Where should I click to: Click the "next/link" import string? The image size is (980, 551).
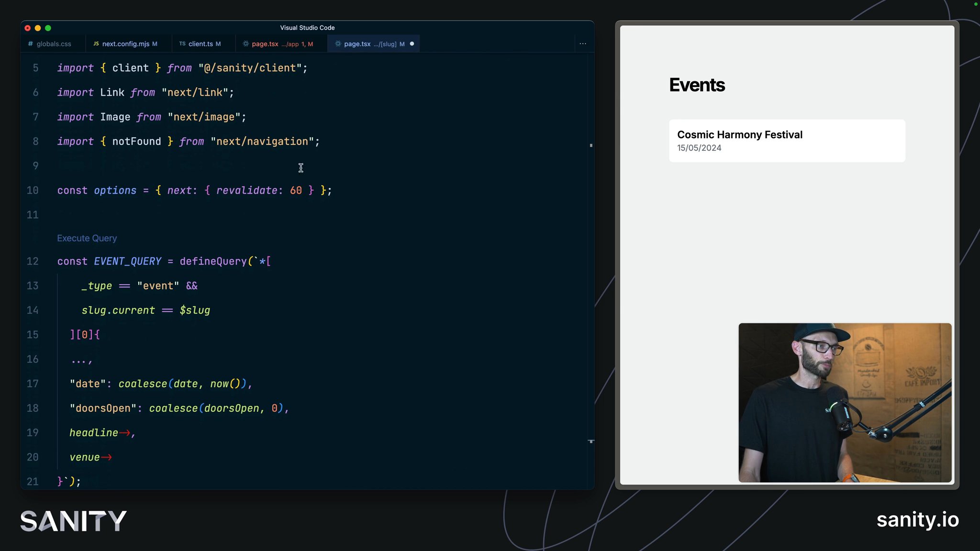pos(195,92)
